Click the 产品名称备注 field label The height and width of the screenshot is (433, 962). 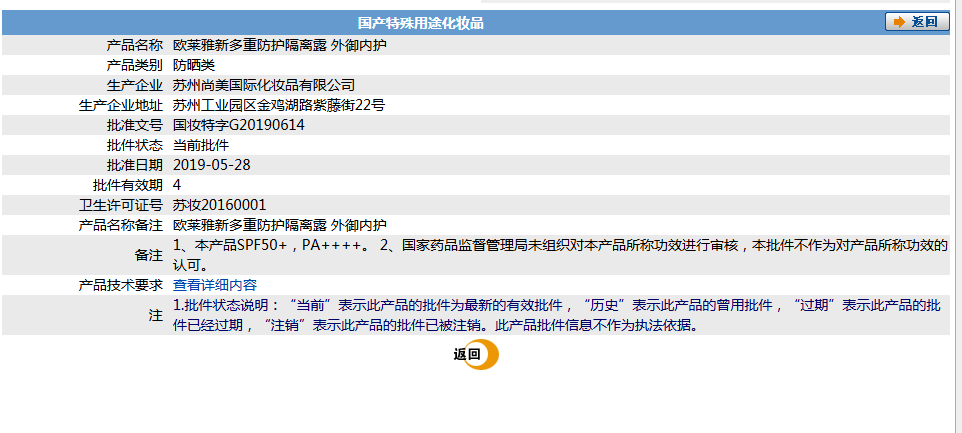coord(121,225)
